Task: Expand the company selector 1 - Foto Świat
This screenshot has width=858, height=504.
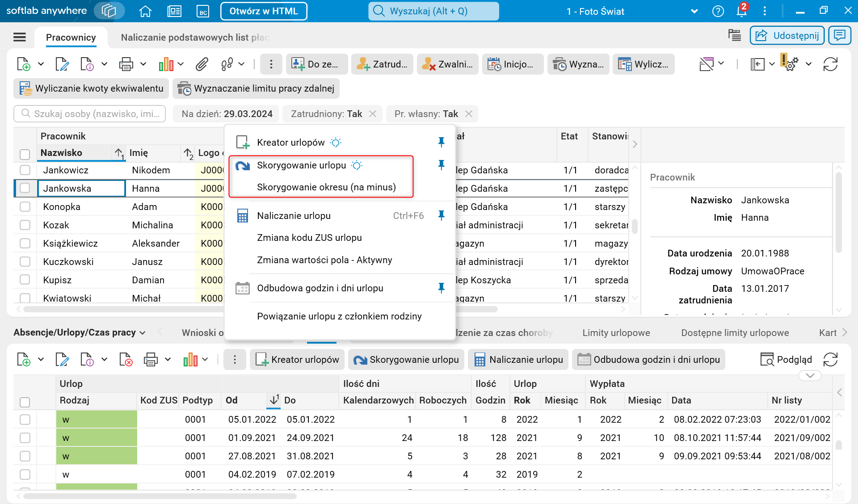Action: [x=694, y=11]
